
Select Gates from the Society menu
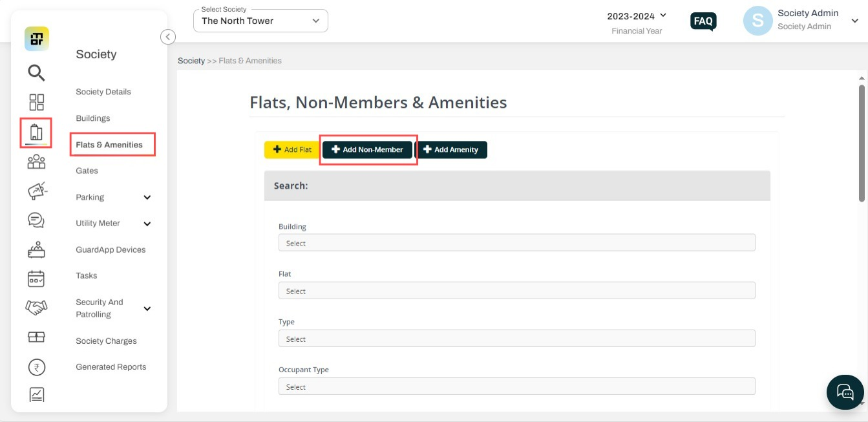pos(86,170)
